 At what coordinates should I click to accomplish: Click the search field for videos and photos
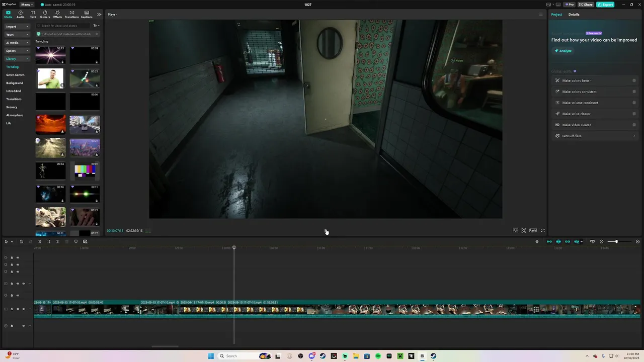tap(64, 26)
